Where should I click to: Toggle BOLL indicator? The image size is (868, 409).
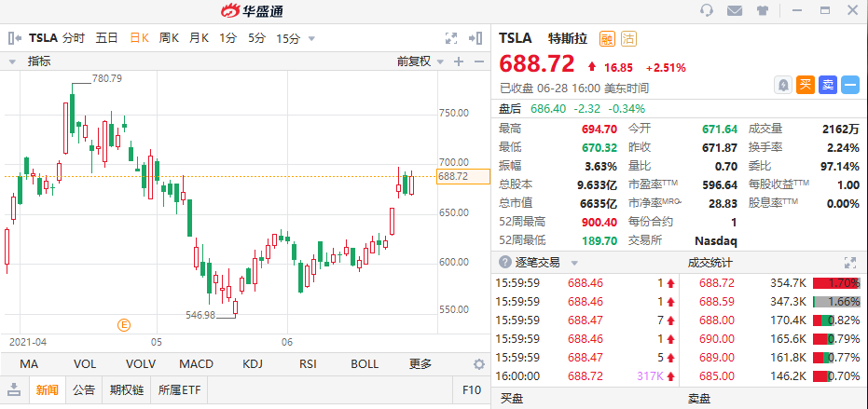point(365,364)
